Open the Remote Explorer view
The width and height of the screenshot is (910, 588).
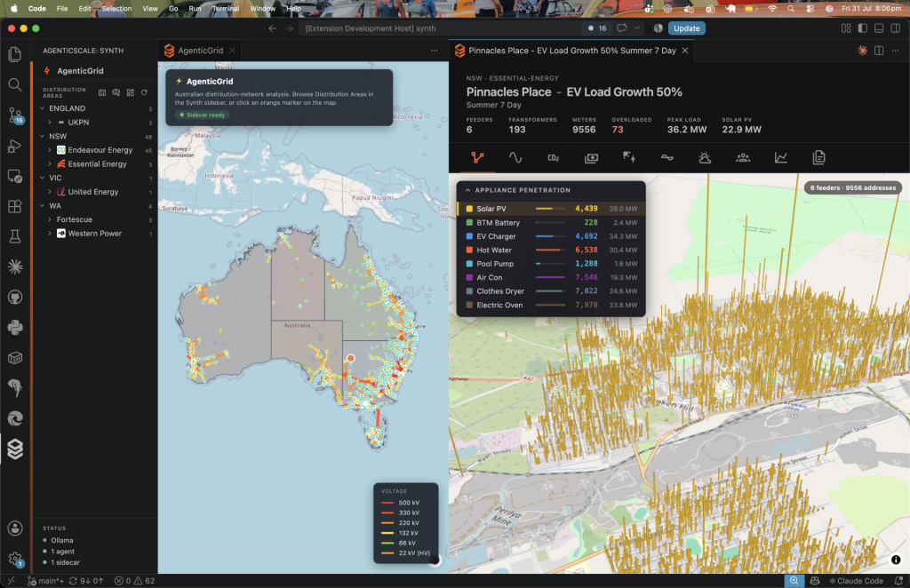click(15, 176)
